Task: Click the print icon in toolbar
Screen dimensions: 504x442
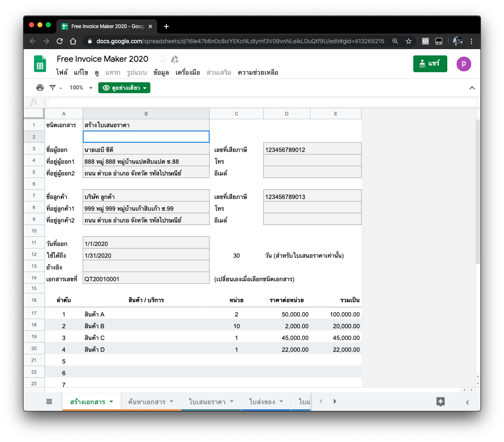Action: pyautogui.click(x=40, y=88)
